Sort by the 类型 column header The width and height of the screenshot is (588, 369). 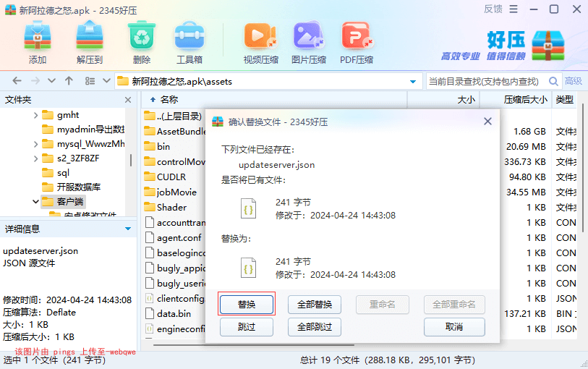point(565,100)
